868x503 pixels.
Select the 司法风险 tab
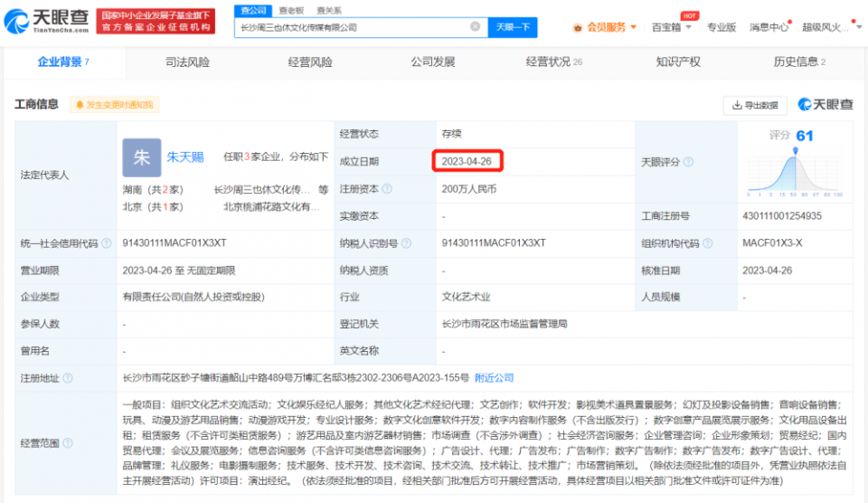[187, 62]
